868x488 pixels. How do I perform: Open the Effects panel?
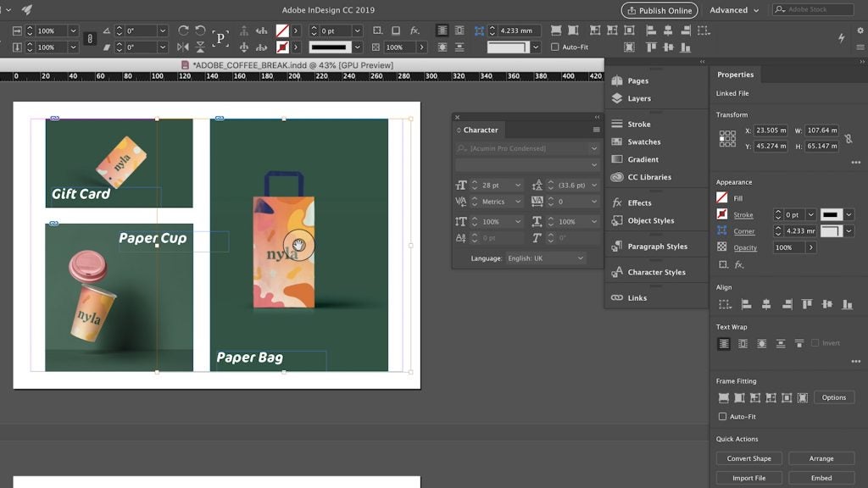click(x=639, y=203)
